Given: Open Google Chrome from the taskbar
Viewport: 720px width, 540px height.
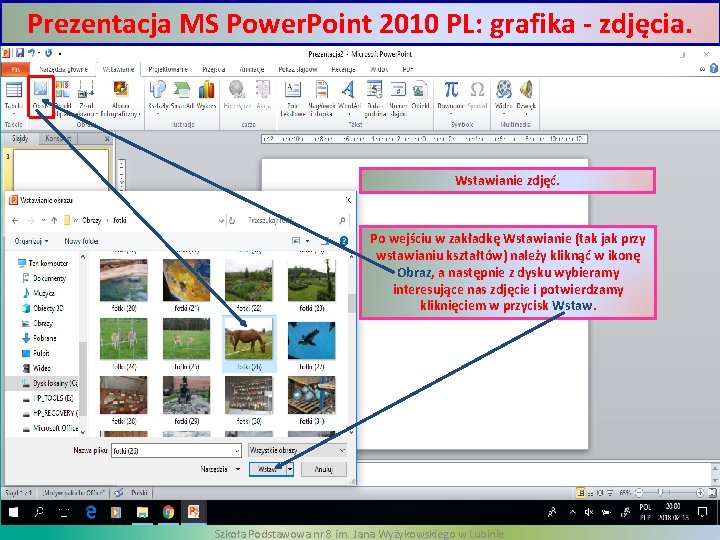Looking at the screenshot, I should (x=168, y=512).
